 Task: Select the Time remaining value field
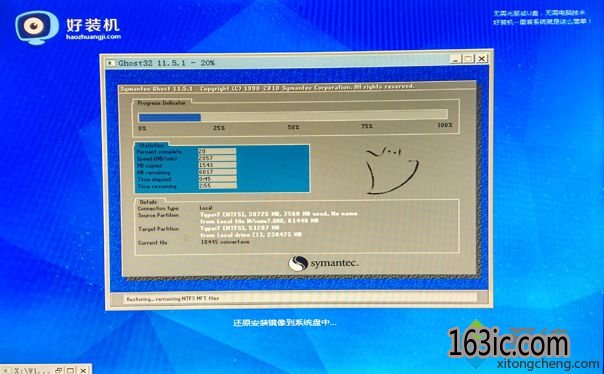coord(217,186)
